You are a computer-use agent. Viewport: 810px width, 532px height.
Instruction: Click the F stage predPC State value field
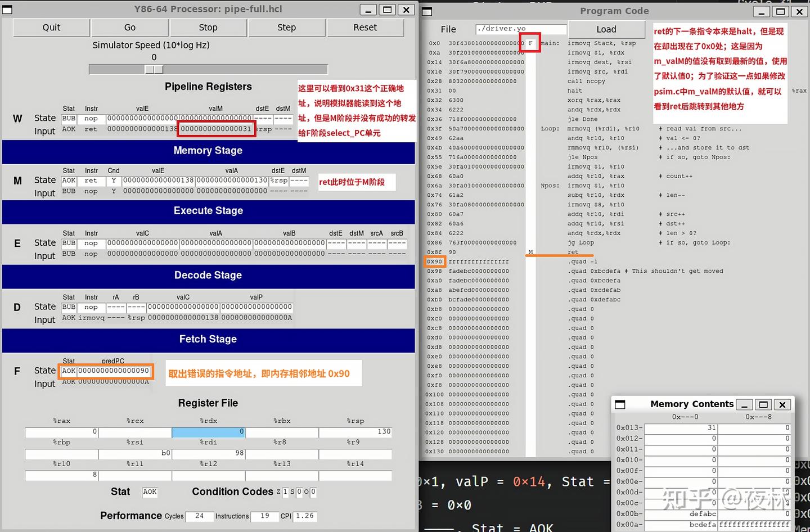114,371
